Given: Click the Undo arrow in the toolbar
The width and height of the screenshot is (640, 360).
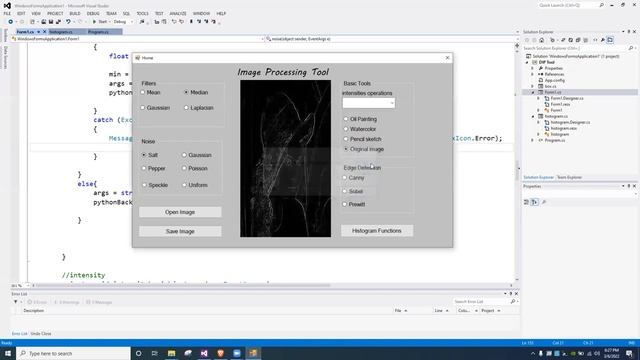Looking at the screenshot, I should pos(68,22).
